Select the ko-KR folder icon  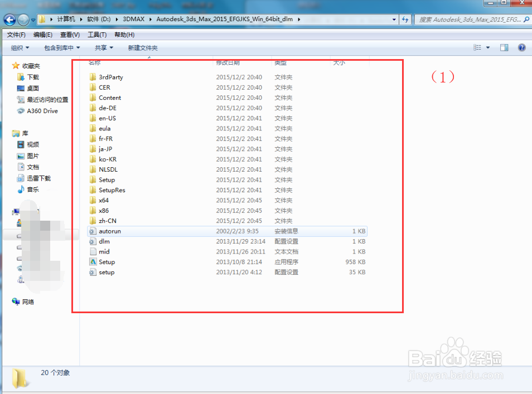pyautogui.click(x=93, y=159)
